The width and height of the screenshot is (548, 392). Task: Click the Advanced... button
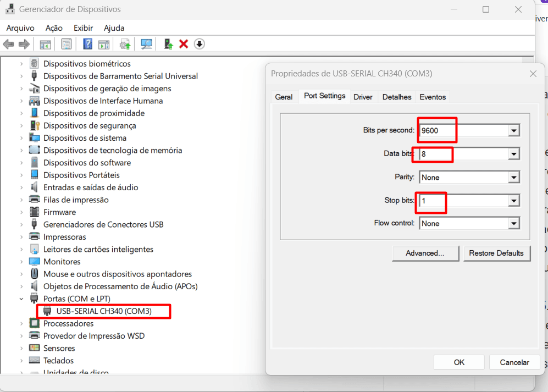[425, 253]
